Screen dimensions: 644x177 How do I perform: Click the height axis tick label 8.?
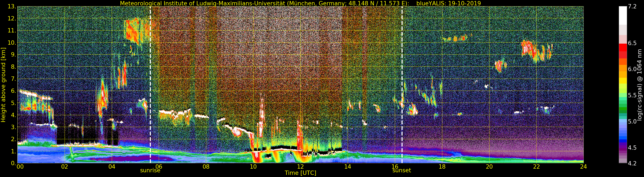tap(14, 67)
